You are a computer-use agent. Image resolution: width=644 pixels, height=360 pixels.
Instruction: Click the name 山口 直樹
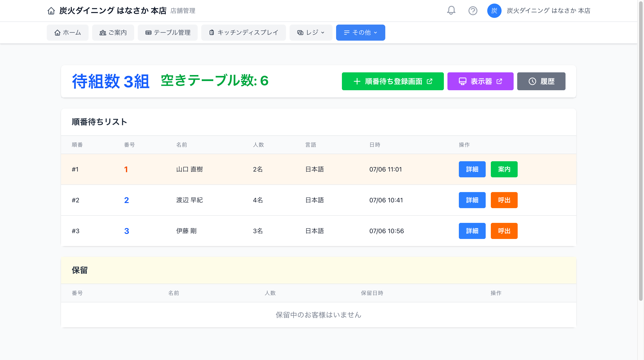point(189,169)
